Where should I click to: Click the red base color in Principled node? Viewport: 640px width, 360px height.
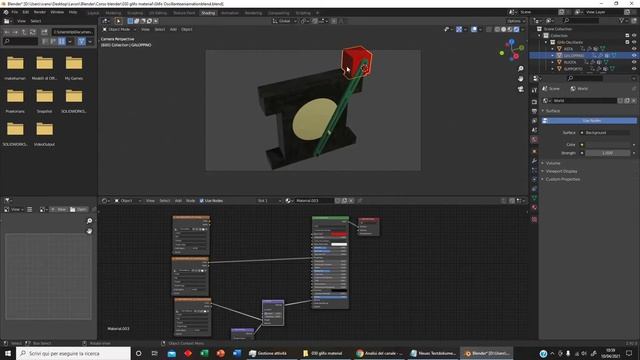(339, 234)
